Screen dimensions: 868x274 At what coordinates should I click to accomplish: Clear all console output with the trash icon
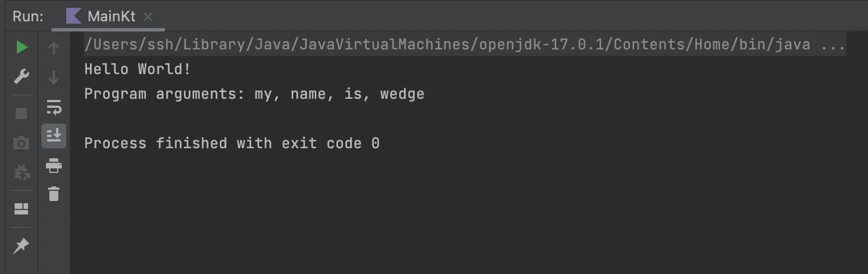click(54, 194)
